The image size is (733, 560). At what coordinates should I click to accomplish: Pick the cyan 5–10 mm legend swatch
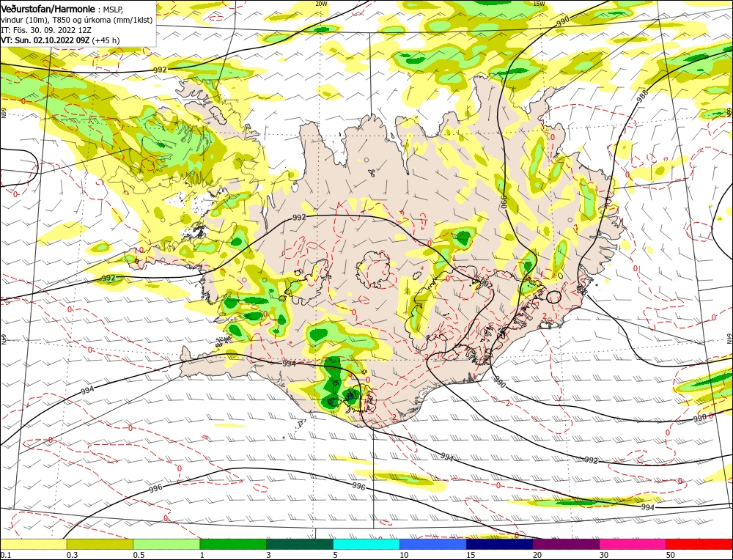(x=366, y=544)
